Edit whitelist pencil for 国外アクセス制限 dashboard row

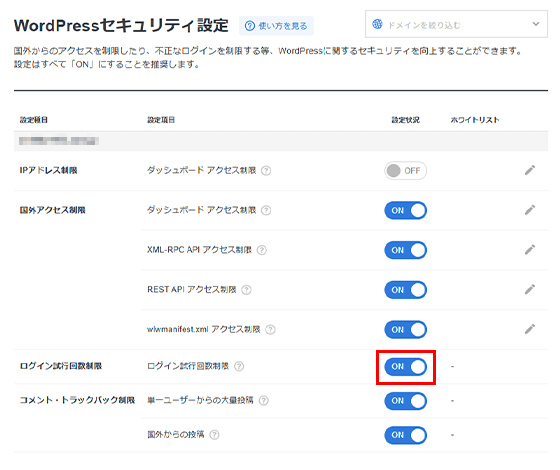tap(530, 210)
